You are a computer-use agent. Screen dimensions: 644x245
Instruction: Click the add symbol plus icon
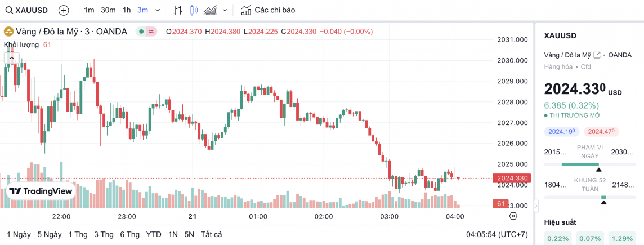tap(64, 10)
